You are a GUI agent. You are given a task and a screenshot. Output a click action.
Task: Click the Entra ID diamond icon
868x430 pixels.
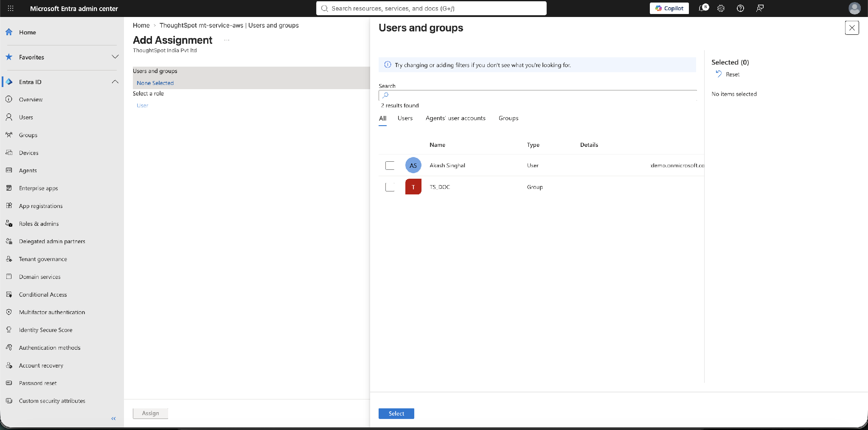[9, 82]
